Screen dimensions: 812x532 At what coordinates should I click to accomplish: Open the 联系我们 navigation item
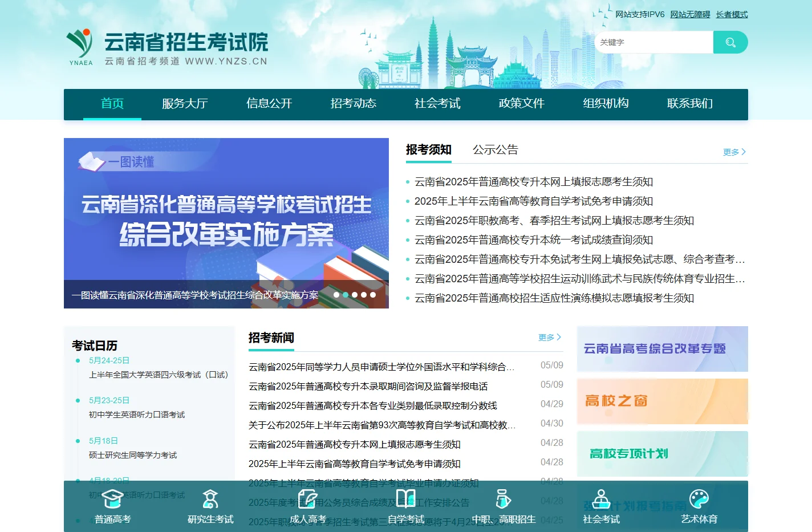tap(690, 104)
